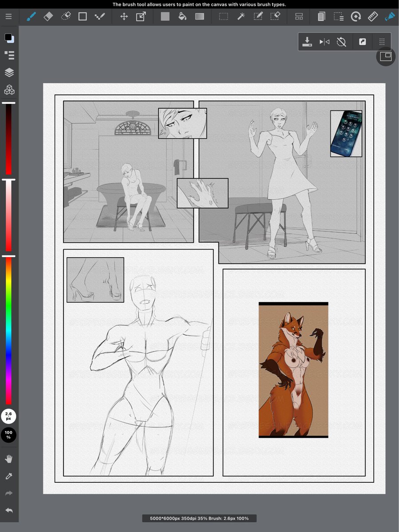Select the Transform tool
The height and width of the screenshot is (532, 399).
coord(141,16)
